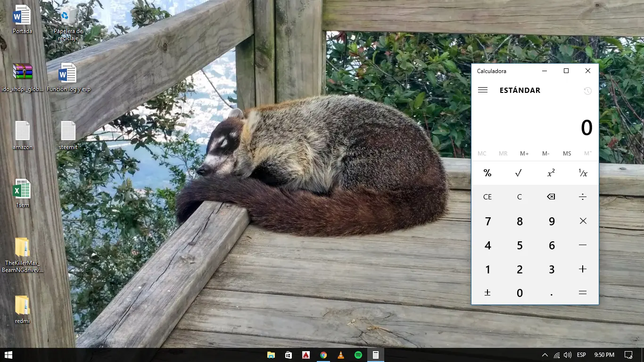The image size is (644, 362).
Task: Click digit 8 on the calculator
Action: tap(519, 221)
